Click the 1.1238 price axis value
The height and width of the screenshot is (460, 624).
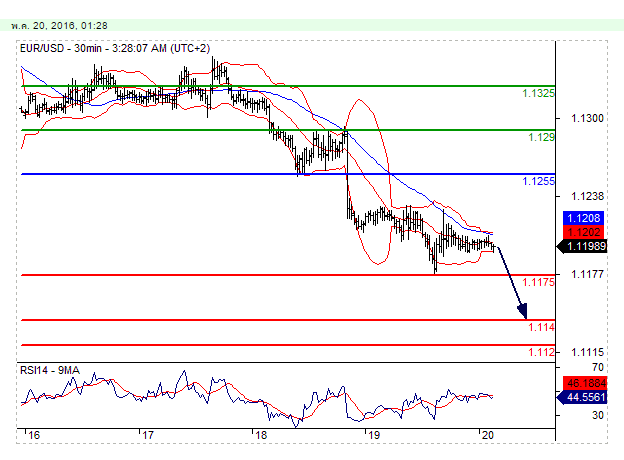(x=587, y=196)
